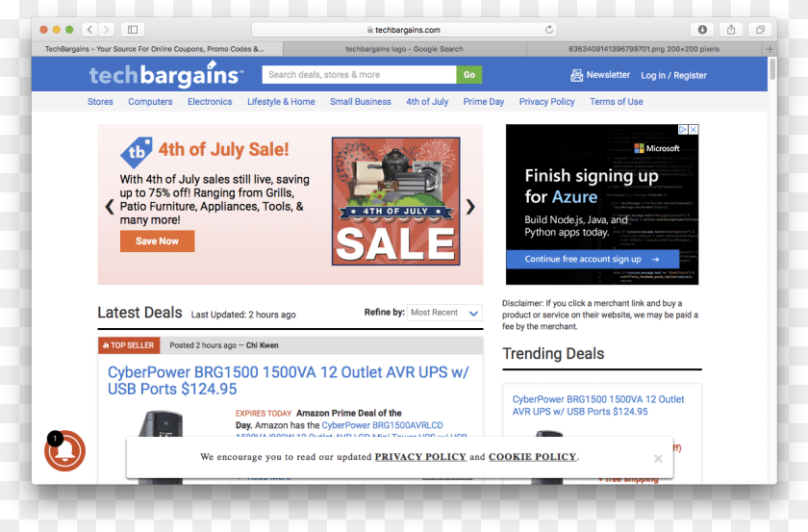
Task: Switch to techbargains logo Google Search tab
Action: click(405, 49)
